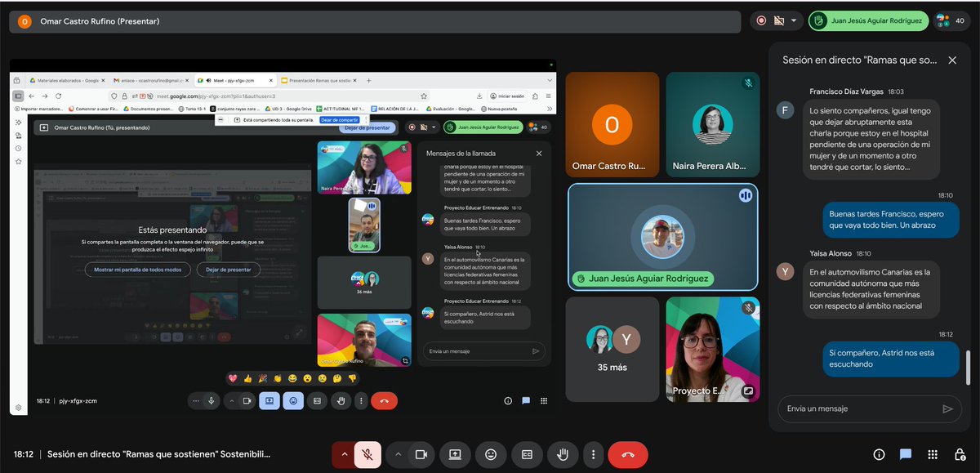Click the recording indicator icon in top bar

[x=761, y=20]
